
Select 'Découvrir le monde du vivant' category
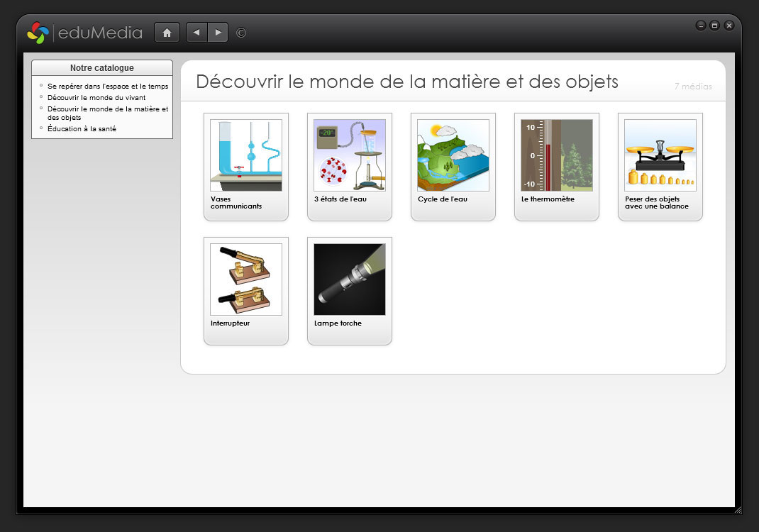point(96,97)
